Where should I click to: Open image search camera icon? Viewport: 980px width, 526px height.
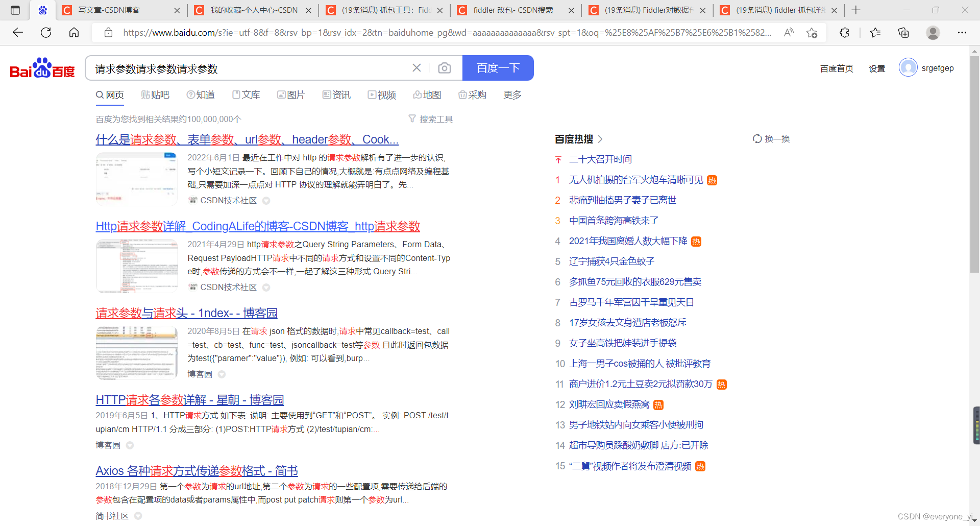445,68
